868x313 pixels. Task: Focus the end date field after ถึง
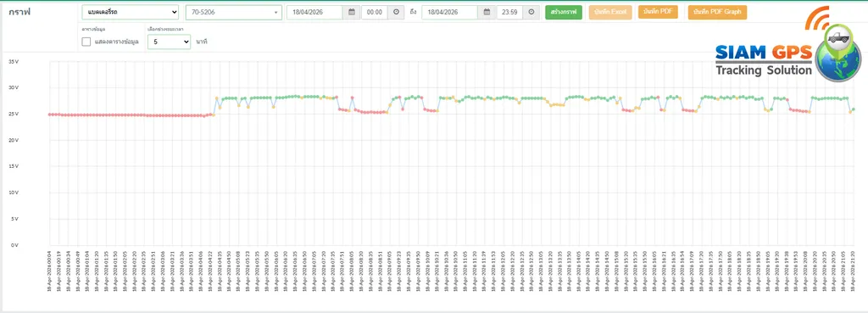coord(449,12)
